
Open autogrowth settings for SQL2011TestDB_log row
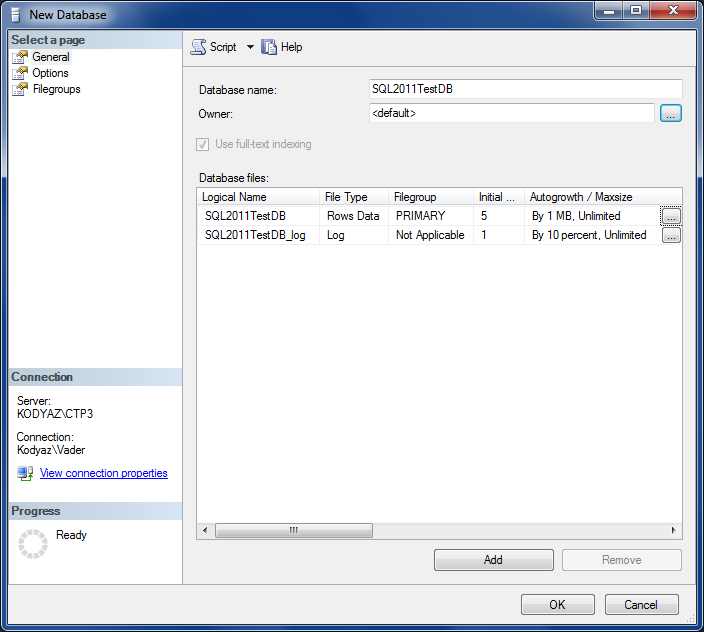point(671,235)
